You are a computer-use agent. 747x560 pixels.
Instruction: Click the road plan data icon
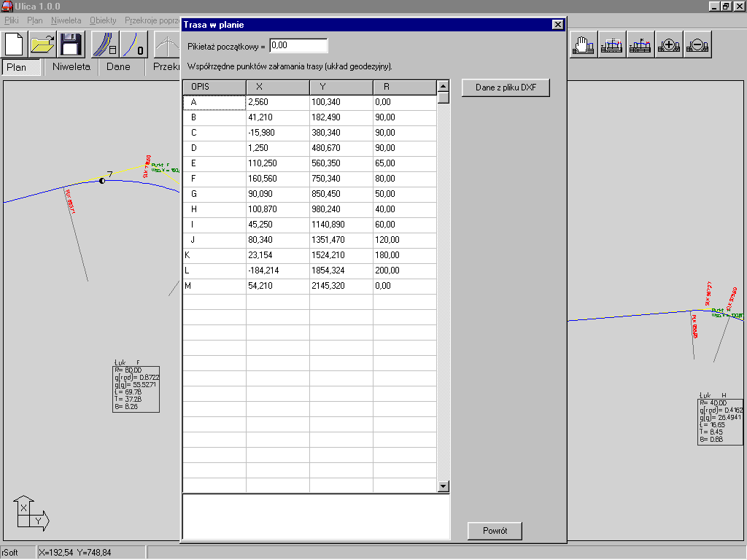point(105,44)
